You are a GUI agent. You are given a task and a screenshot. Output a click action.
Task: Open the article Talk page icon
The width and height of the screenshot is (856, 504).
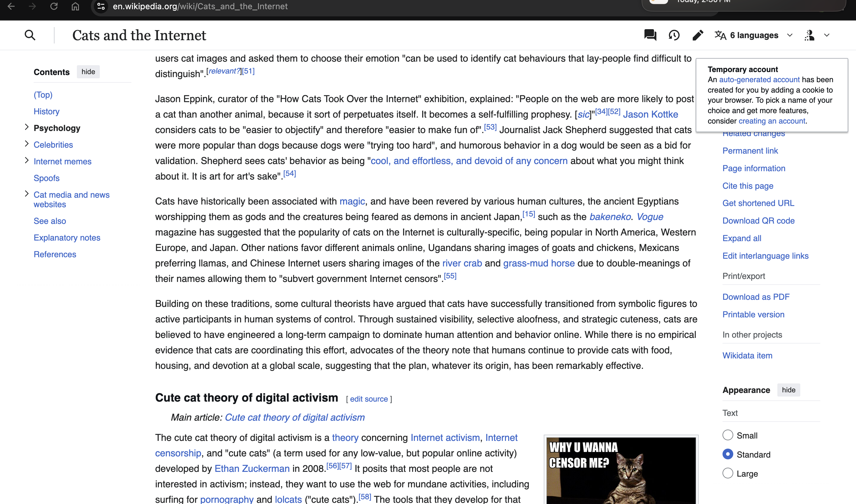tap(650, 35)
